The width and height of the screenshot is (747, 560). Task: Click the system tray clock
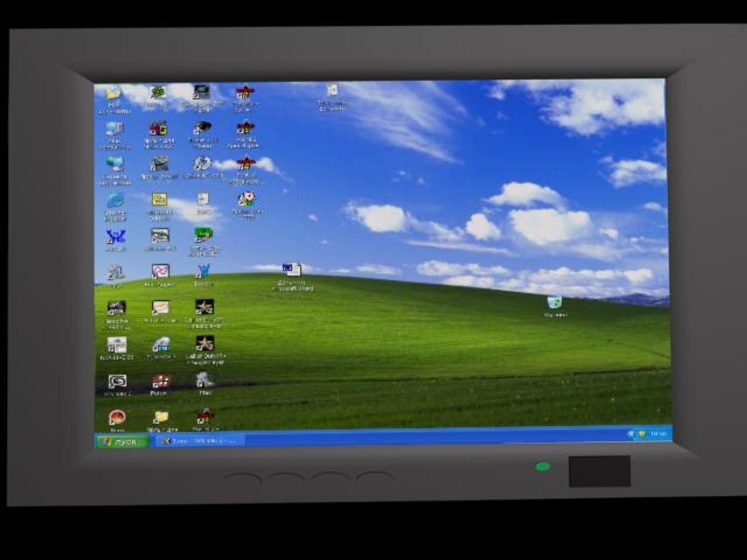(x=658, y=433)
